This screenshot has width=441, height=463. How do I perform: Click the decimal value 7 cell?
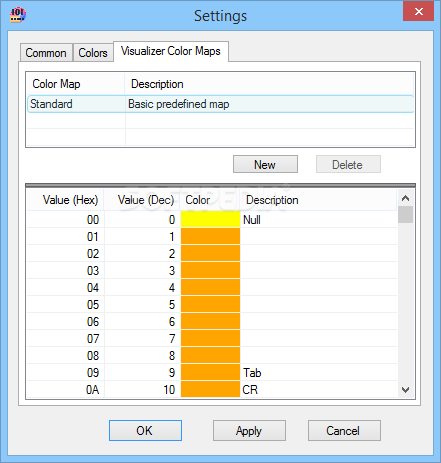point(142,338)
